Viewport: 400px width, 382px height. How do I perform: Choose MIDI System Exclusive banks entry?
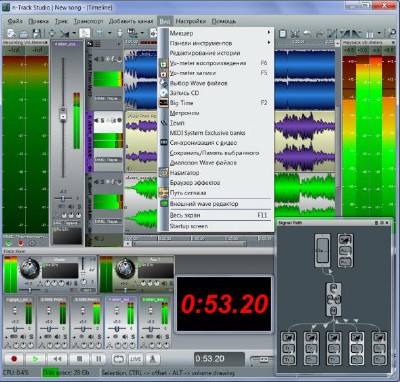[x=216, y=133]
